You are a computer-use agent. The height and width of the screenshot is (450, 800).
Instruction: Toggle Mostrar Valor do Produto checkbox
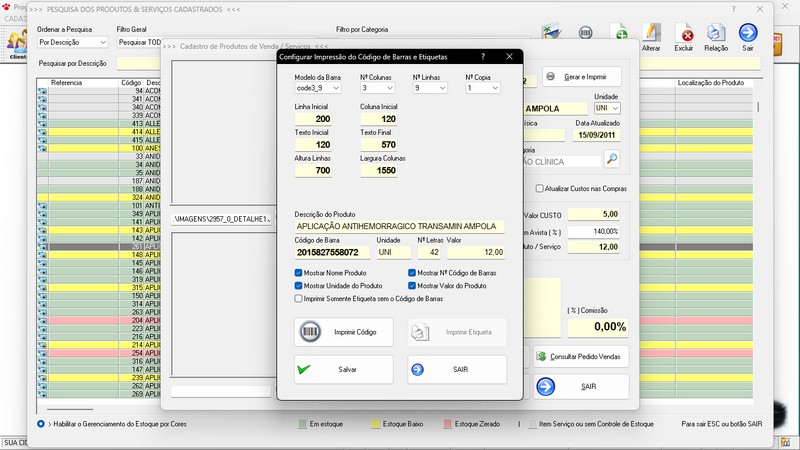pos(412,285)
